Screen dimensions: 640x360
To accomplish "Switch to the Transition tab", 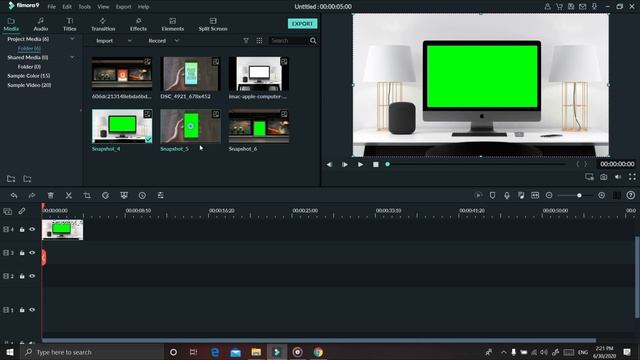I will coord(103,24).
